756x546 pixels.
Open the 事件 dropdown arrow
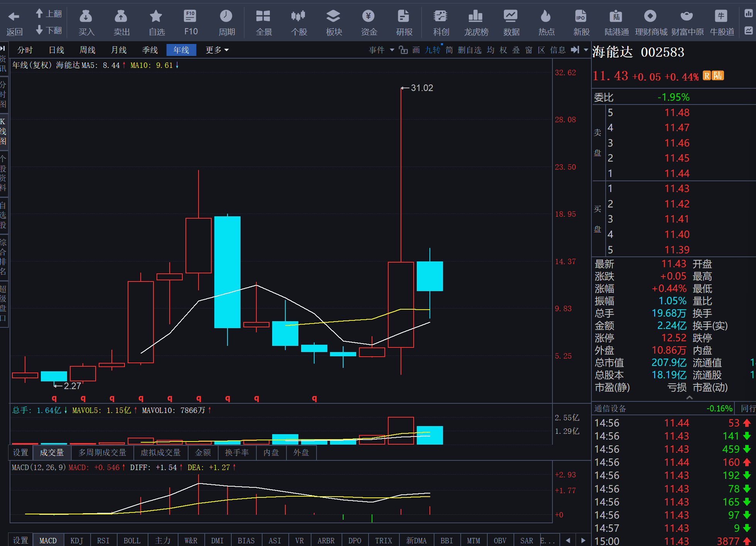coord(392,50)
